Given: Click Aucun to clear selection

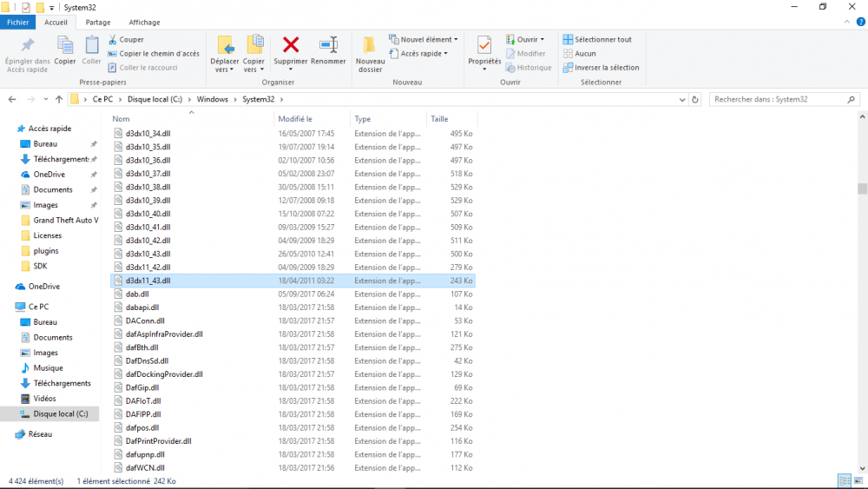Looking at the screenshot, I should (x=580, y=54).
